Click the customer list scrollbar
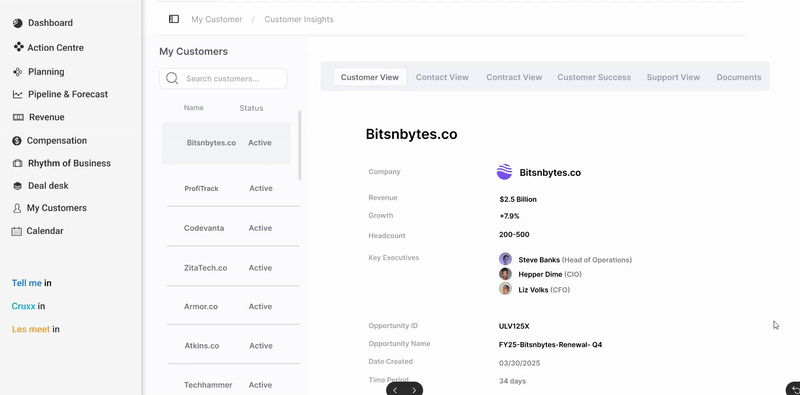 tap(300, 145)
